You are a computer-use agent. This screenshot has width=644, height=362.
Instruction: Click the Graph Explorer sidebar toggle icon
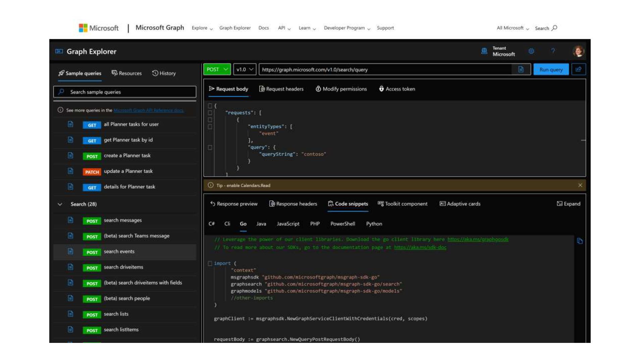[x=59, y=51]
